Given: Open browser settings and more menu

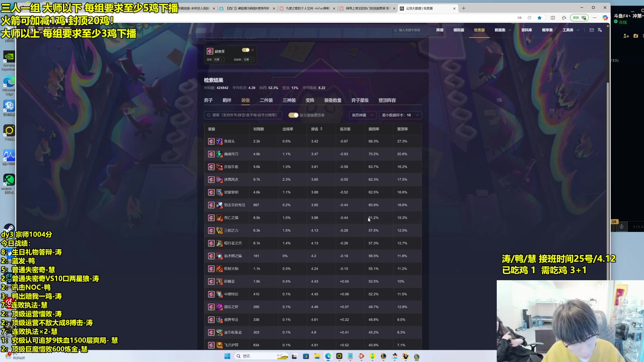Looking at the screenshot, I should (594, 18).
